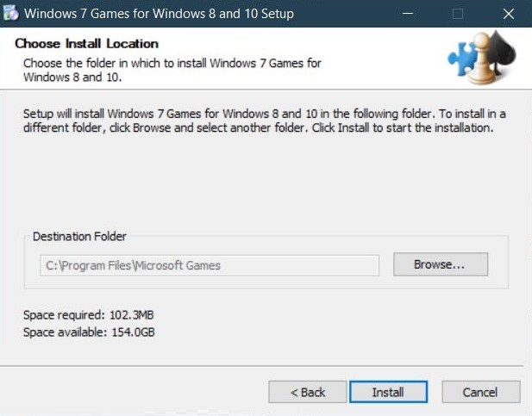Minimize the setup window
532x416 pixels.
click(409, 14)
